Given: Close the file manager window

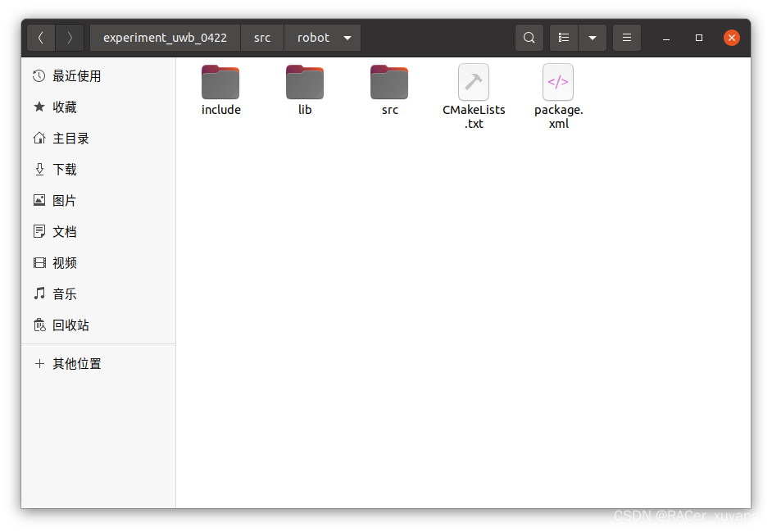Looking at the screenshot, I should (x=732, y=38).
